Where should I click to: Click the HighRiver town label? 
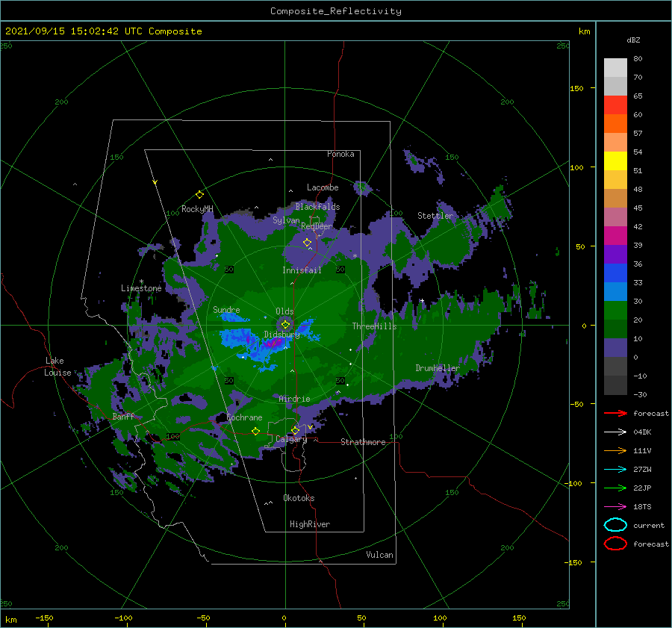point(310,524)
